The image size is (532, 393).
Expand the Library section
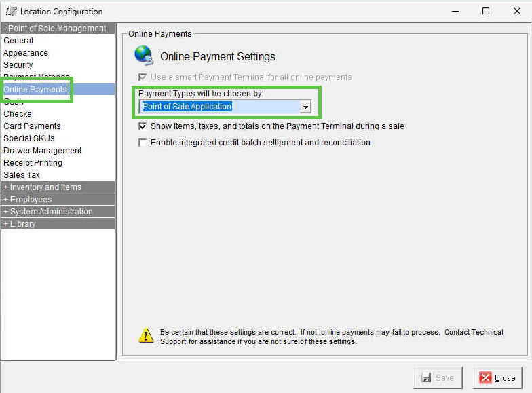coord(58,224)
